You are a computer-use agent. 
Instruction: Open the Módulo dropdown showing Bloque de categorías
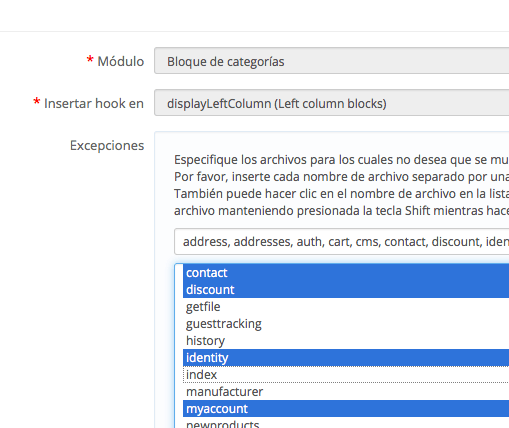click(332, 61)
